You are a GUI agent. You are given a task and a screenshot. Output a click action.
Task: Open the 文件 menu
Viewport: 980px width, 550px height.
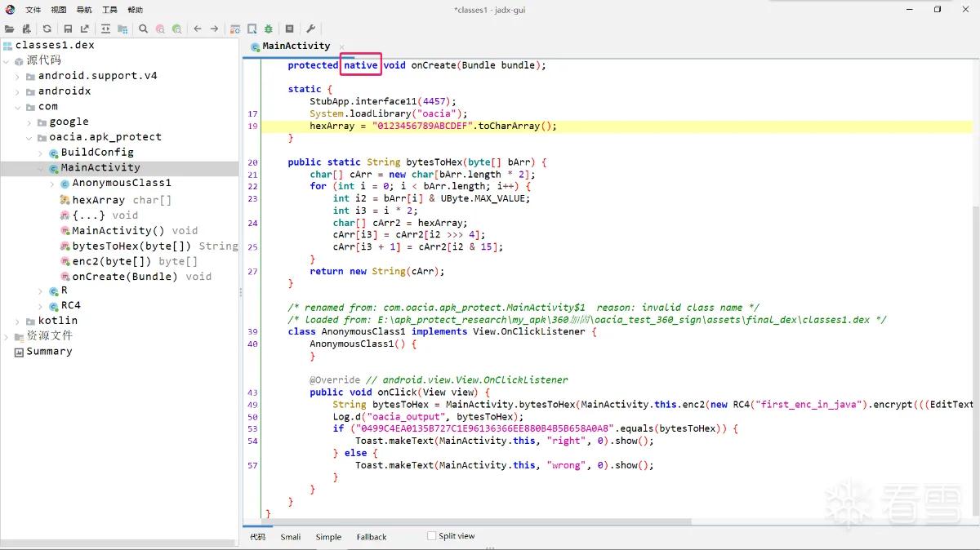(33, 10)
